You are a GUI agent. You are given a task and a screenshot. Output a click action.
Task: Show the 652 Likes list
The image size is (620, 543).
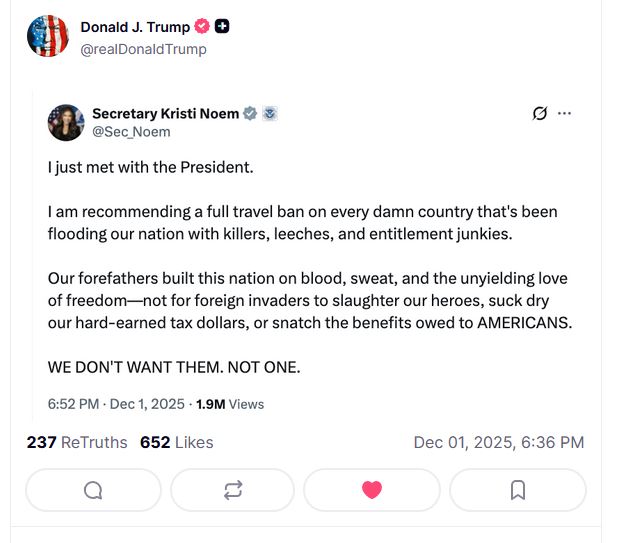176,442
